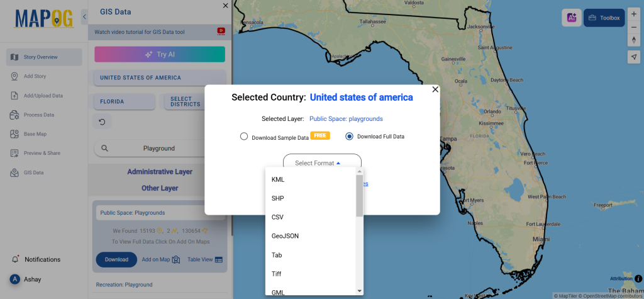Select the Download Sample Data radio button

tap(244, 137)
